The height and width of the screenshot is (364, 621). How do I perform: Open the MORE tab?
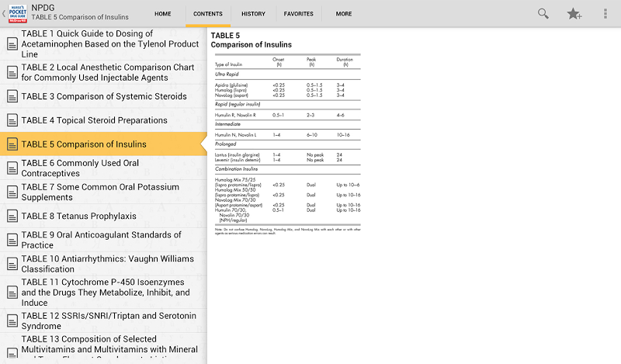tap(344, 14)
